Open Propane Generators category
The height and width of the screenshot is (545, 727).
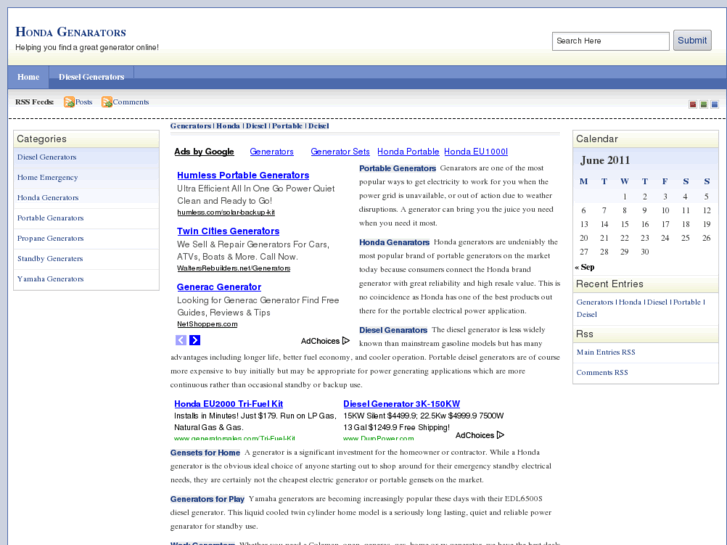pos(51,238)
